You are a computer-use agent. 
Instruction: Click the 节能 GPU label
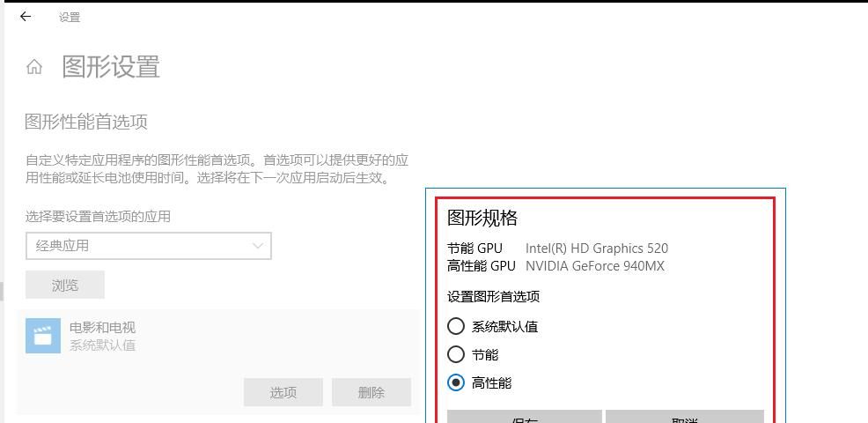[475, 249]
